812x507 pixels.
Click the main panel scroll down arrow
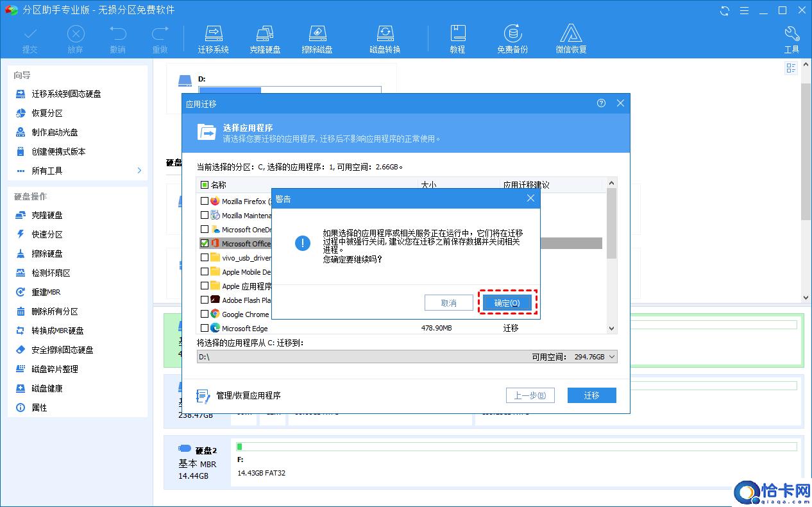806,298
